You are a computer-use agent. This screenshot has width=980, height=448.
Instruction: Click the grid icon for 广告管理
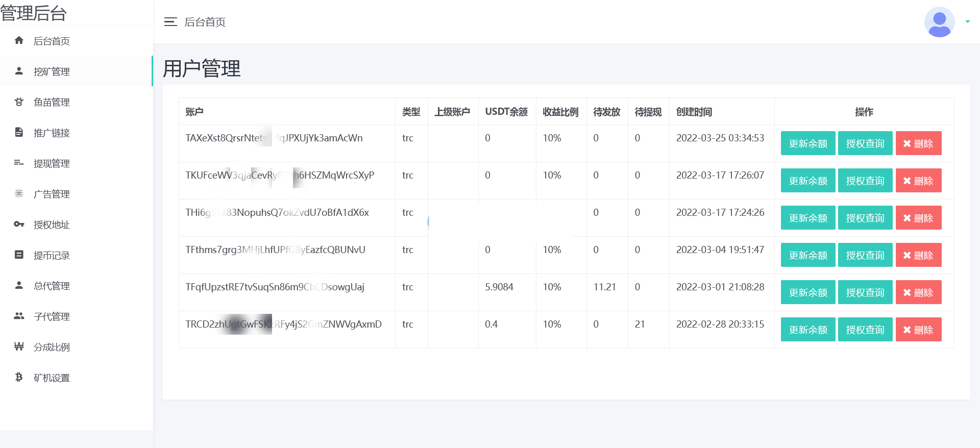pyautogui.click(x=19, y=193)
